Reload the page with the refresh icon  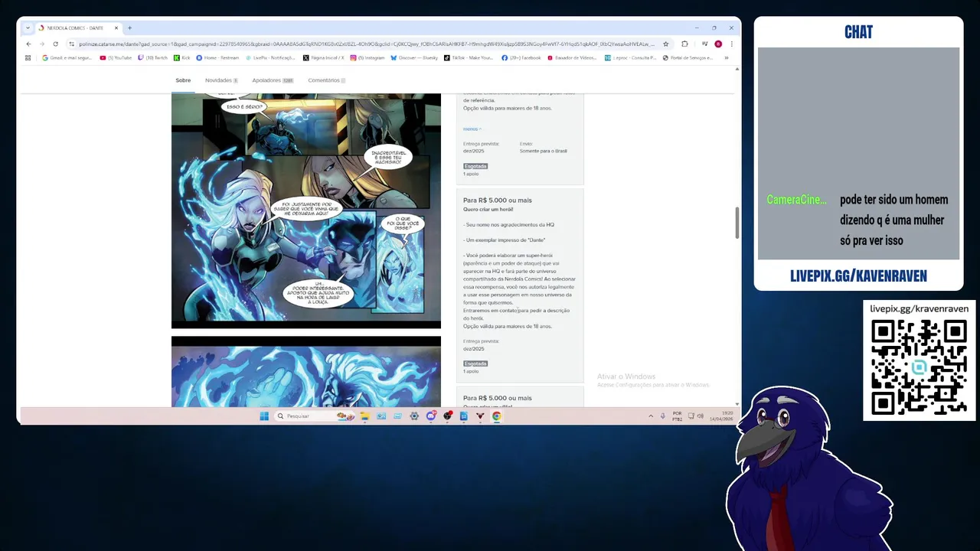(55, 44)
